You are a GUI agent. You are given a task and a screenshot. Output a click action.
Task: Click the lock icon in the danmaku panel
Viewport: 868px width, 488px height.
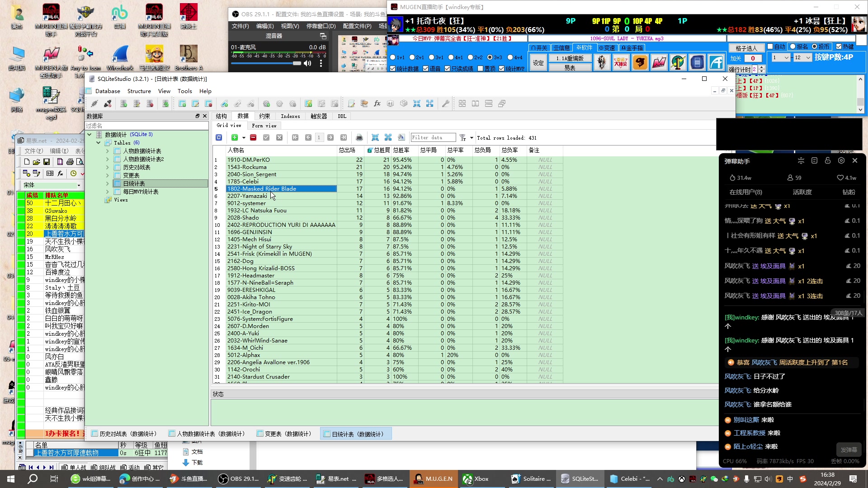tap(828, 161)
